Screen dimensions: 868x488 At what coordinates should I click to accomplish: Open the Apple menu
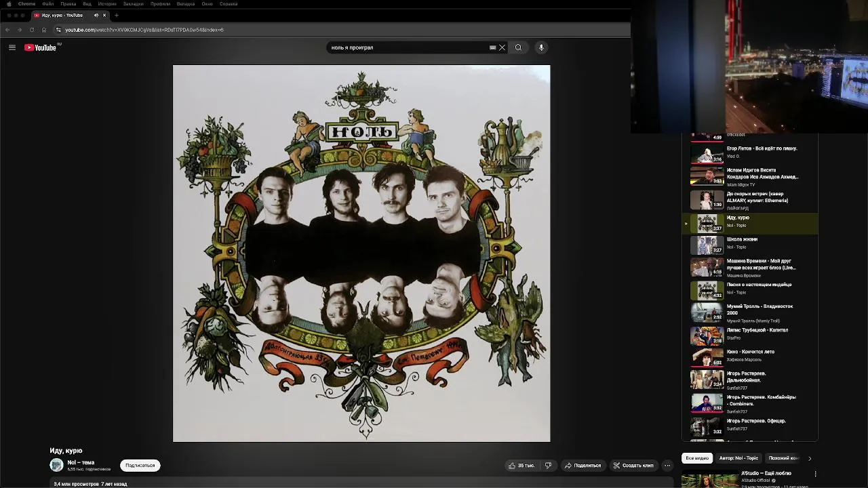tap(9, 4)
